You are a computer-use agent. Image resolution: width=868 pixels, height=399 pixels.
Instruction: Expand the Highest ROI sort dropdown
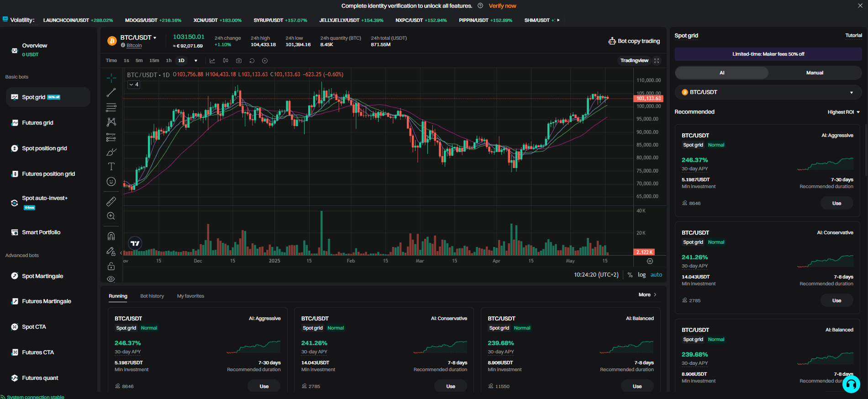(843, 112)
